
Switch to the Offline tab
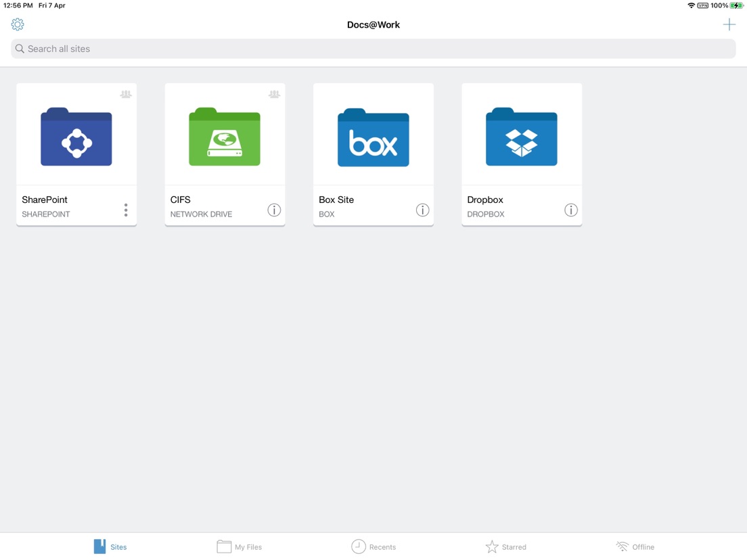pos(635,546)
